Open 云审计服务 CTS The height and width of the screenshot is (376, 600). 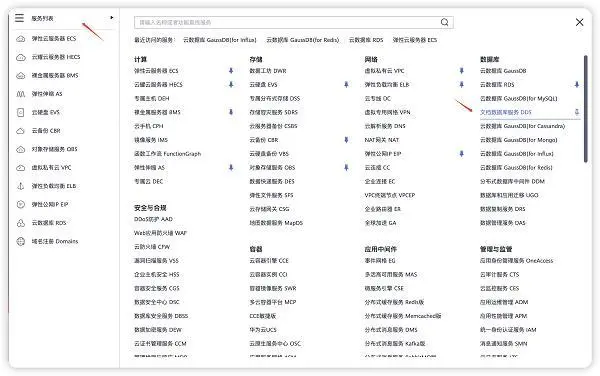pos(500,274)
